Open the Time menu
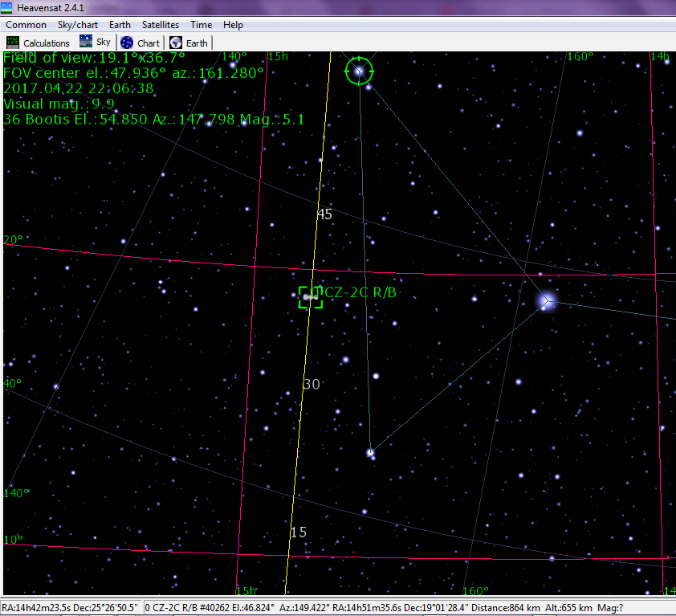The width and height of the screenshot is (676, 616). click(201, 25)
